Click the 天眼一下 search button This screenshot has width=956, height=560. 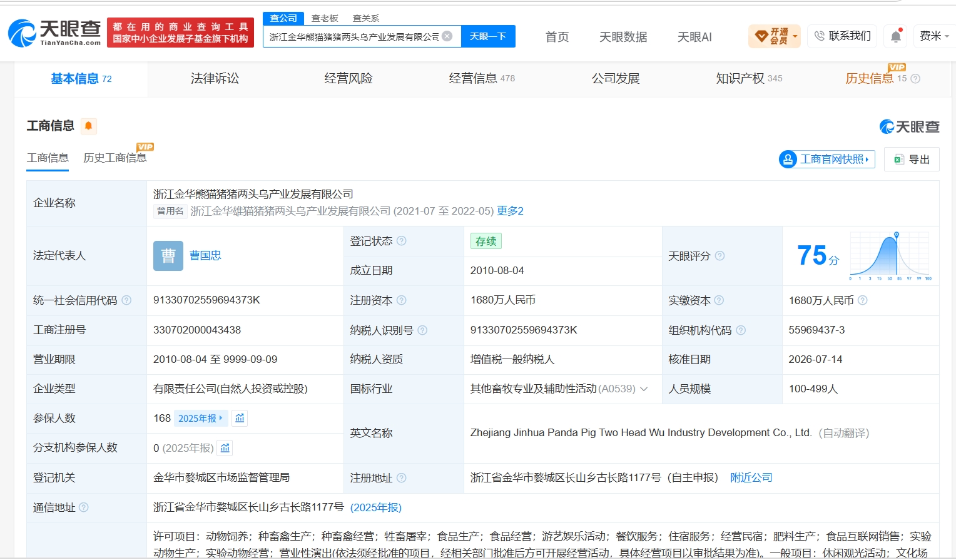pos(488,36)
